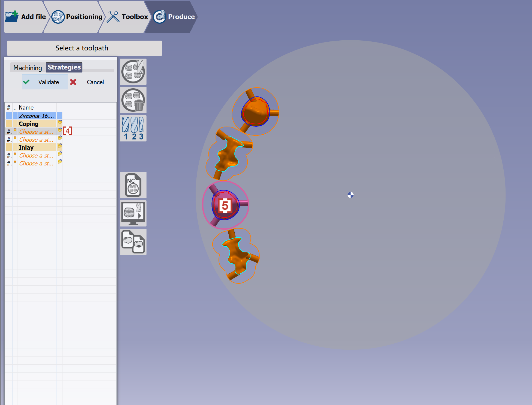Click the orange status dot of the last Inlay strategy
Image resolution: width=532 pixels, height=405 pixels.
point(15,162)
